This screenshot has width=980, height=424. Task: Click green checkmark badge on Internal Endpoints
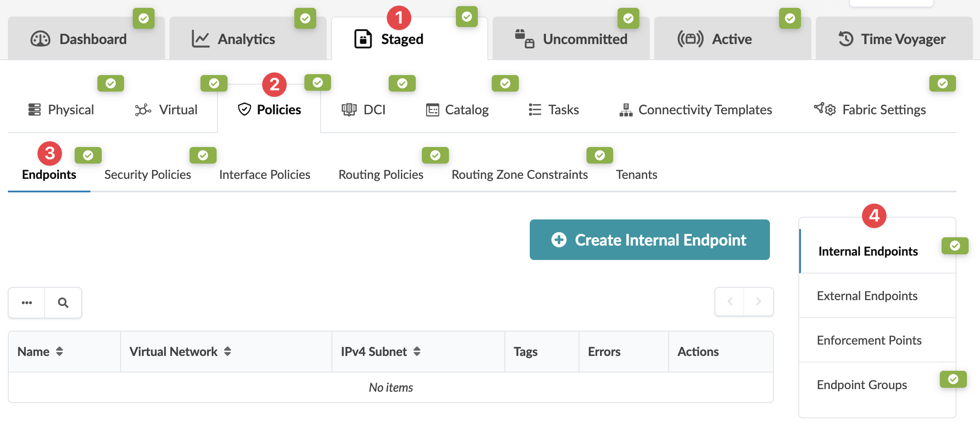click(955, 246)
